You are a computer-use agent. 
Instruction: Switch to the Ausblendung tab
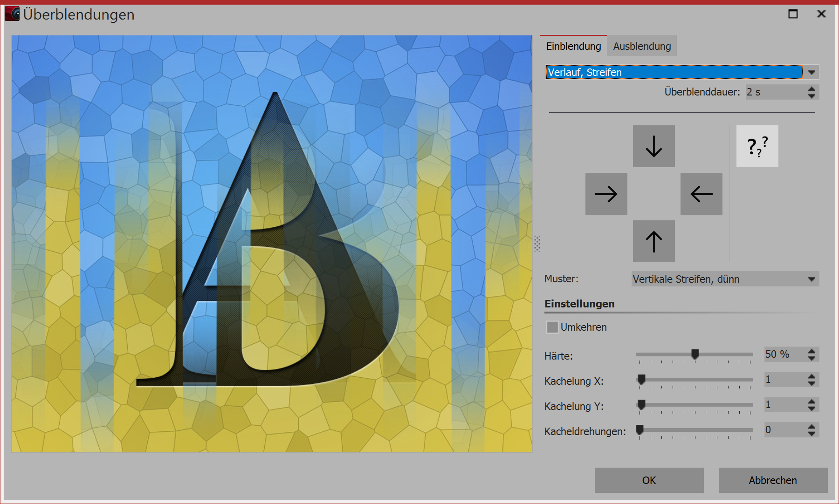[642, 46]
